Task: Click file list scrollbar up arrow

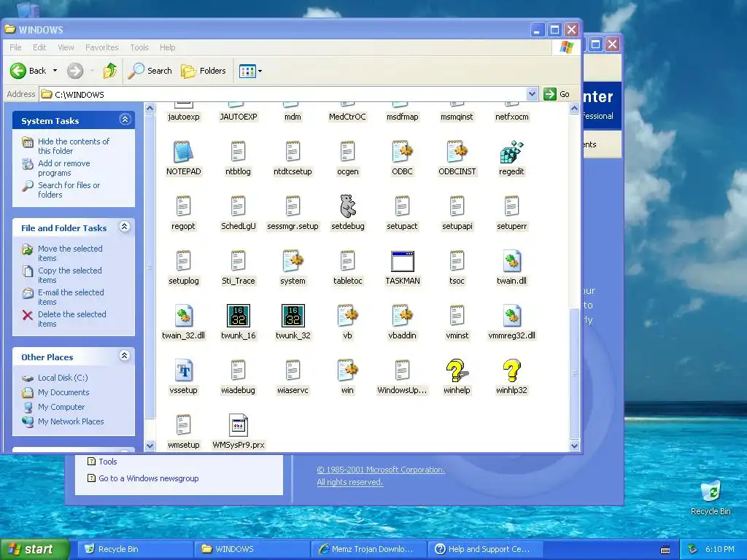Action: pyautogui.click(x=574, y=109)
